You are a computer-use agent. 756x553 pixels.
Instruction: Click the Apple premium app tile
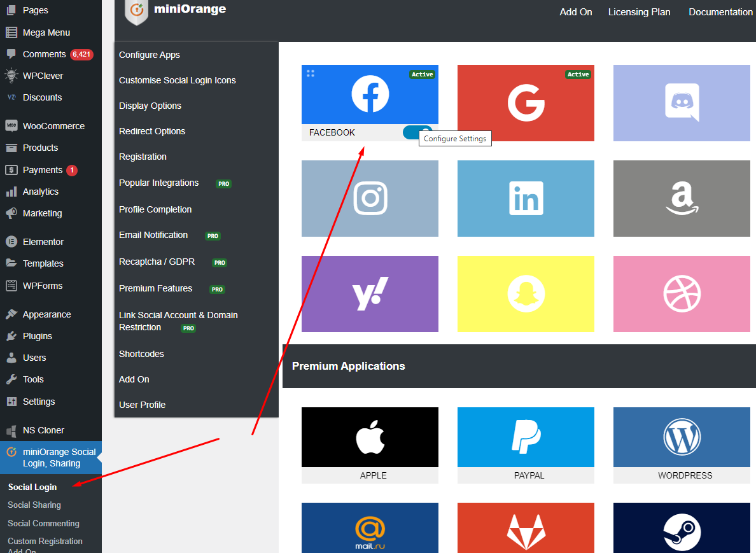tap(370, 445)
